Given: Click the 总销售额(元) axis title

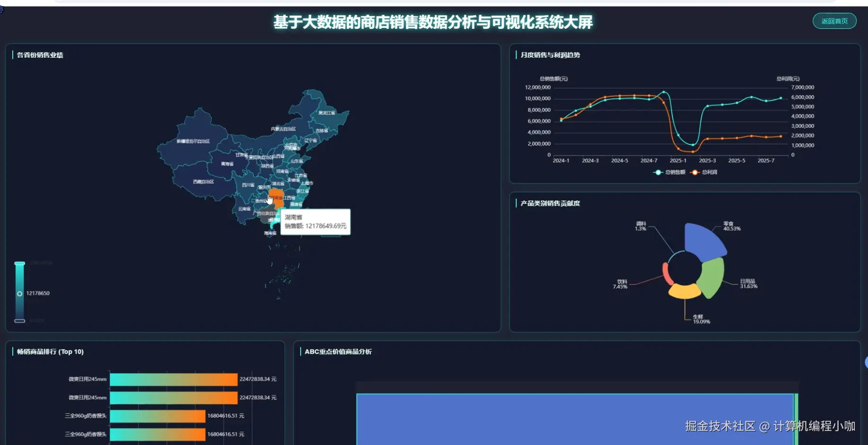Looking at the screenshot, I should click(554, 79).
